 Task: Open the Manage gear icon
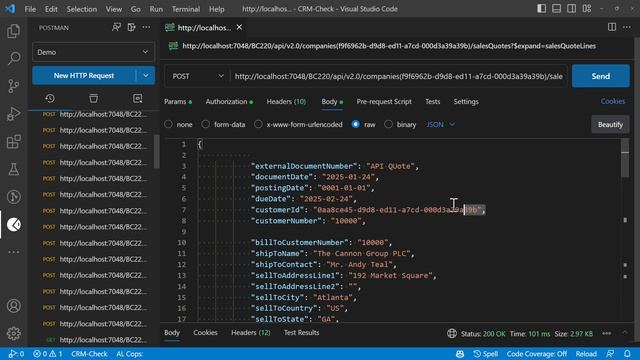point(13,333)
